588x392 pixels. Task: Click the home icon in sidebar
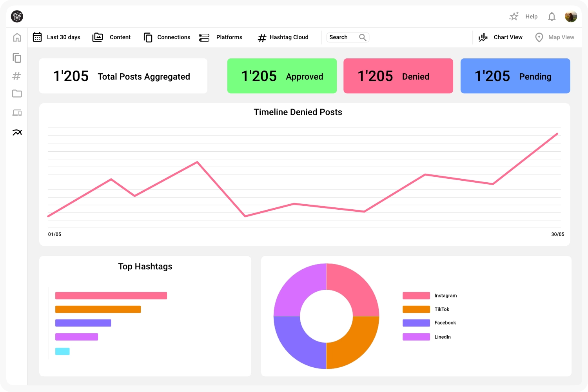click(17, 38)
